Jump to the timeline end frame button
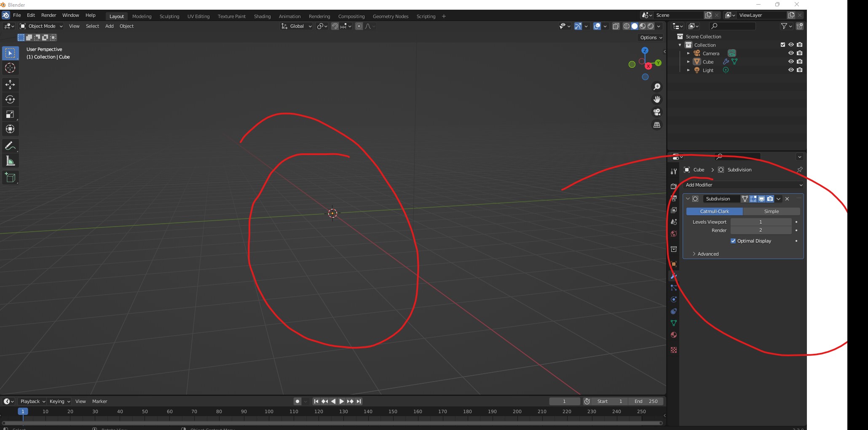This screenshot has width=868, height=430. (x=359, y=401)
